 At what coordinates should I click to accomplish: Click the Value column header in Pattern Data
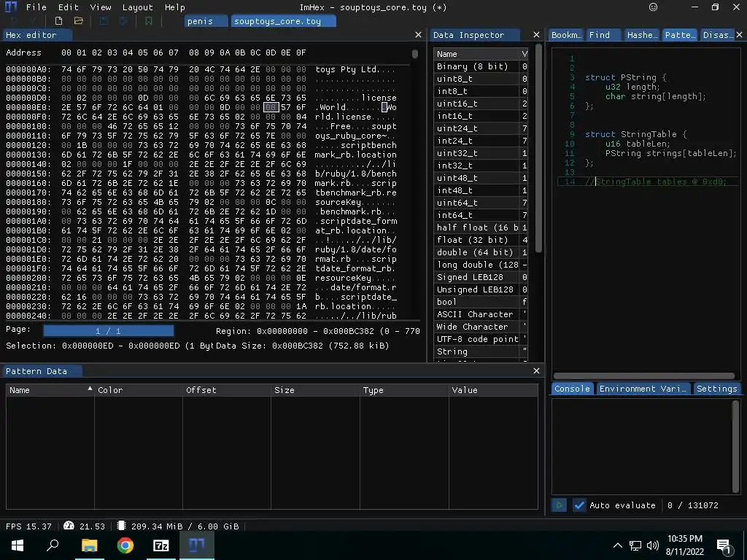[x=494, y=390]
